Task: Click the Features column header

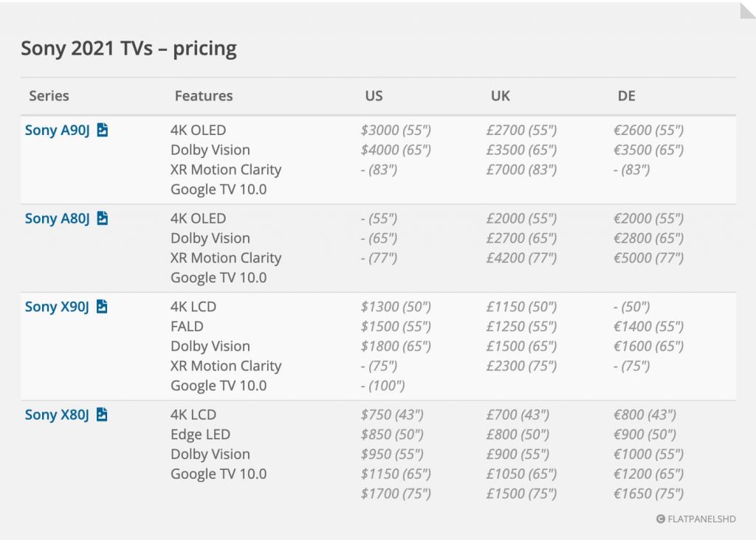Action: 204,95
